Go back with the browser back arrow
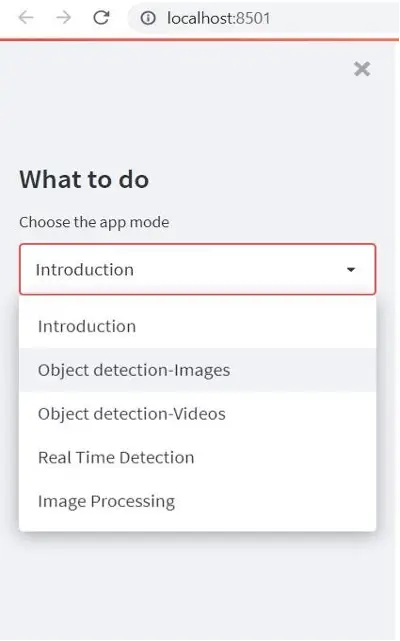Screen dimensions: 400x641 (x=26, y=18)
